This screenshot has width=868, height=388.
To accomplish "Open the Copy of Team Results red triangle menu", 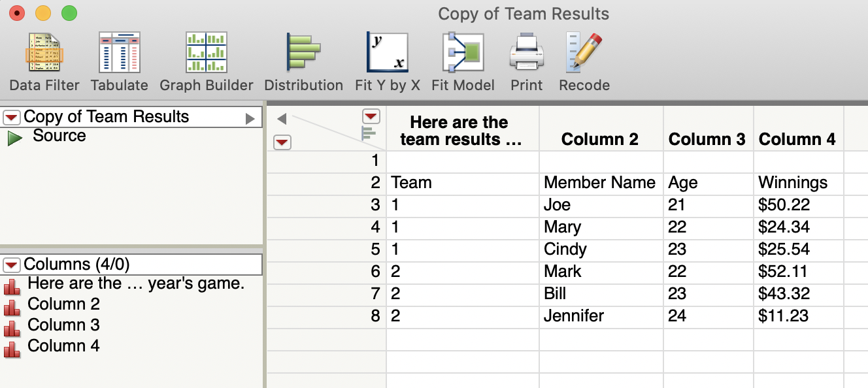I will pyautogui.click(x=12, y=118).
